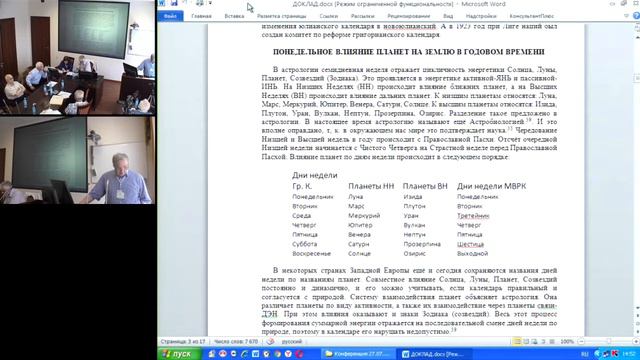Select the Разметка страницы tab
The height and width of the screenshot is (360, 640).
(282, 16)
